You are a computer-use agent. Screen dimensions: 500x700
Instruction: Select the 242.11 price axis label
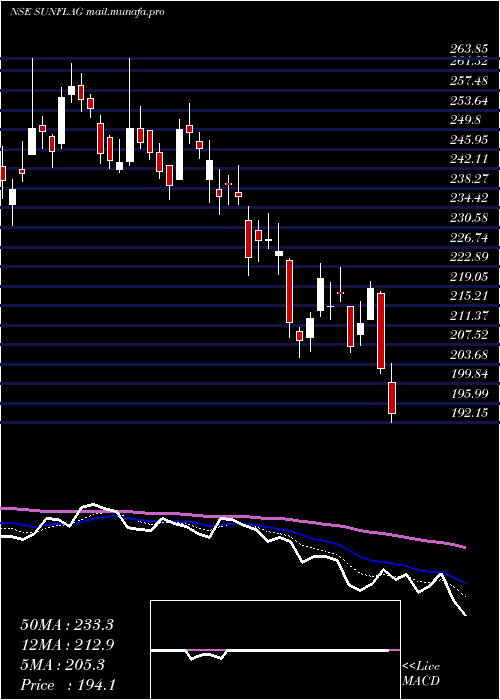click(x=469, y=159)
